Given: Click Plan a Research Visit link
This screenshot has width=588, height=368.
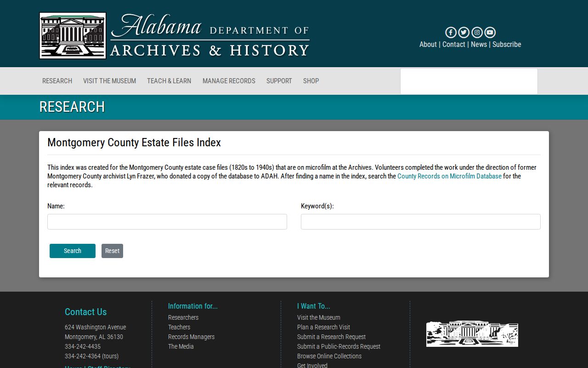Looking at the screenshot, I should click(323, 327).
